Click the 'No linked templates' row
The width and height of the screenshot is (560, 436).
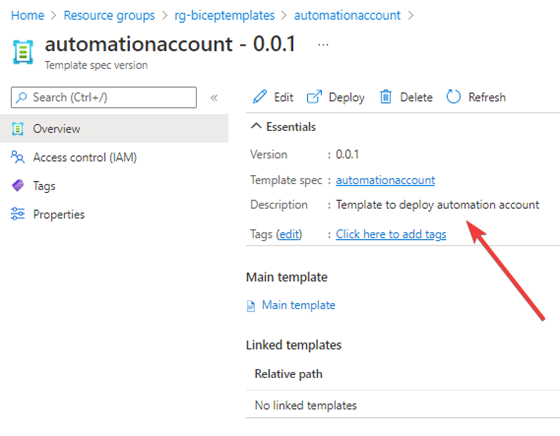[x=403, y=405]
